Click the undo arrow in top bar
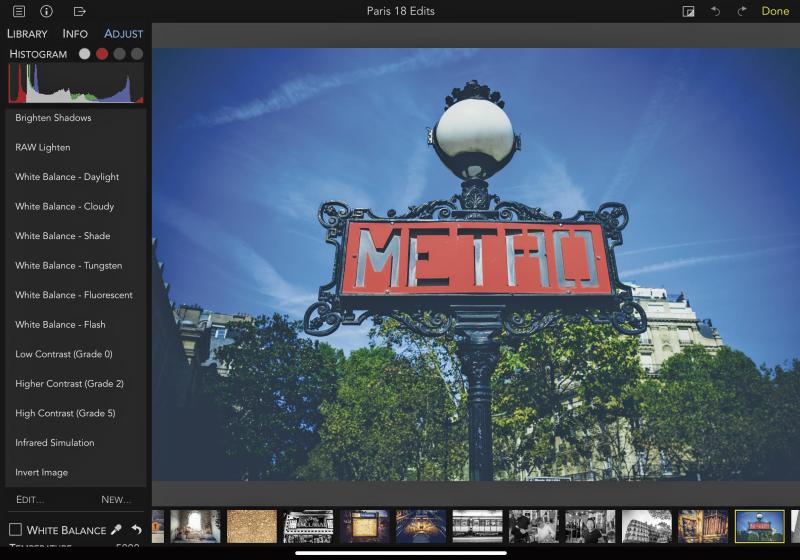Viewport: 800px width, 560px height. click(x=715, y=11)
